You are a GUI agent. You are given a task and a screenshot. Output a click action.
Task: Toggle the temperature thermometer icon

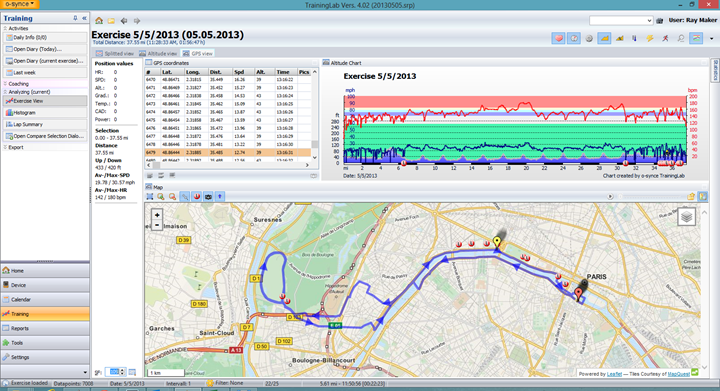tap(635, 39)
